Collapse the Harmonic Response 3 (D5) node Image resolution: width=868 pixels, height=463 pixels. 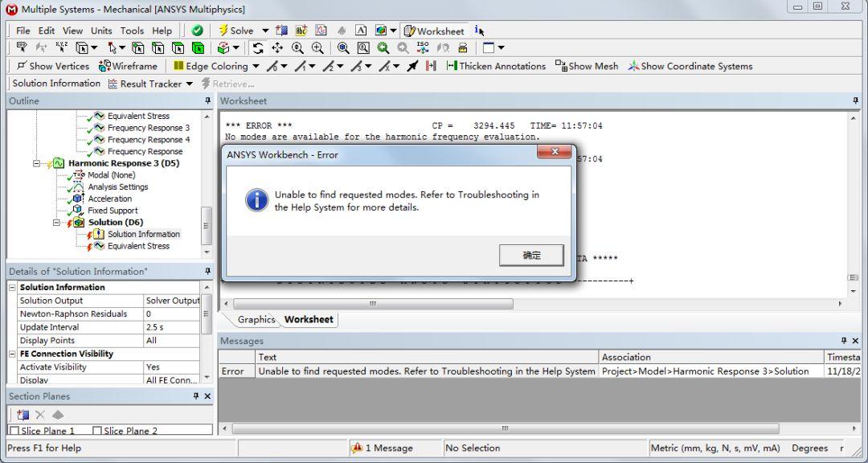coord(37,163)
